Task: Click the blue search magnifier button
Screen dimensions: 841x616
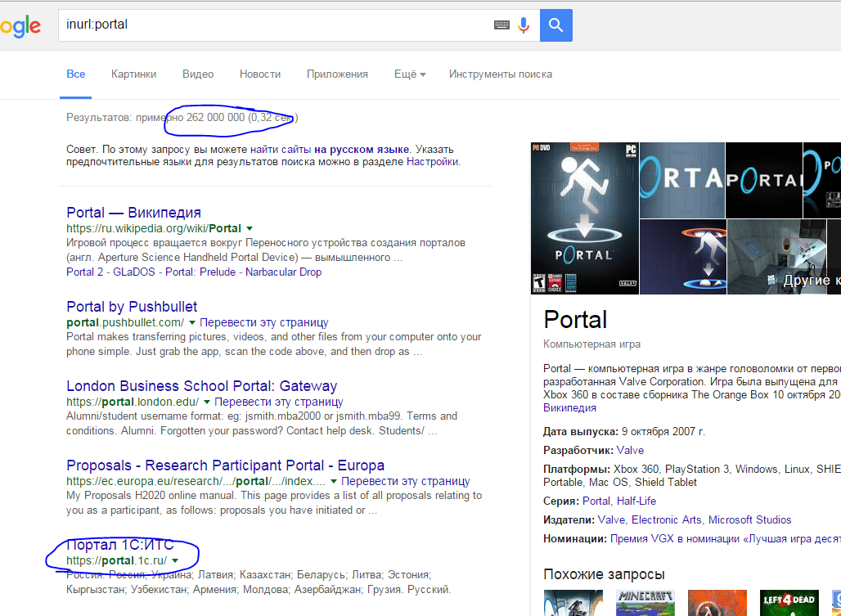Action: point(555,25)
